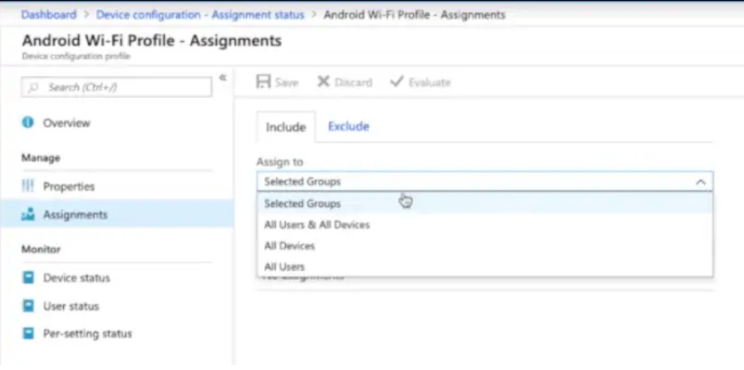Click the Device status icon
The image size is (744, 370).
pos(28,278)
